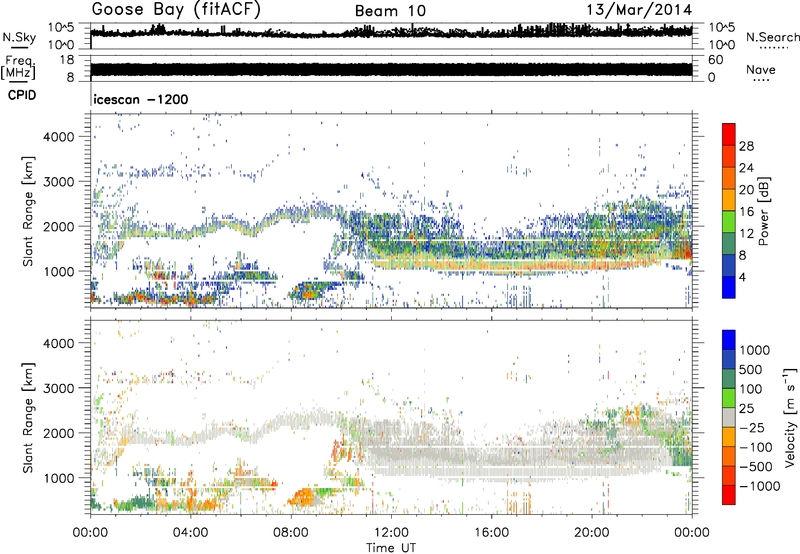Screen dimensions: 800x554
Task: Click the '28' tick on the Power scale
Action: (x=746, y=146)
